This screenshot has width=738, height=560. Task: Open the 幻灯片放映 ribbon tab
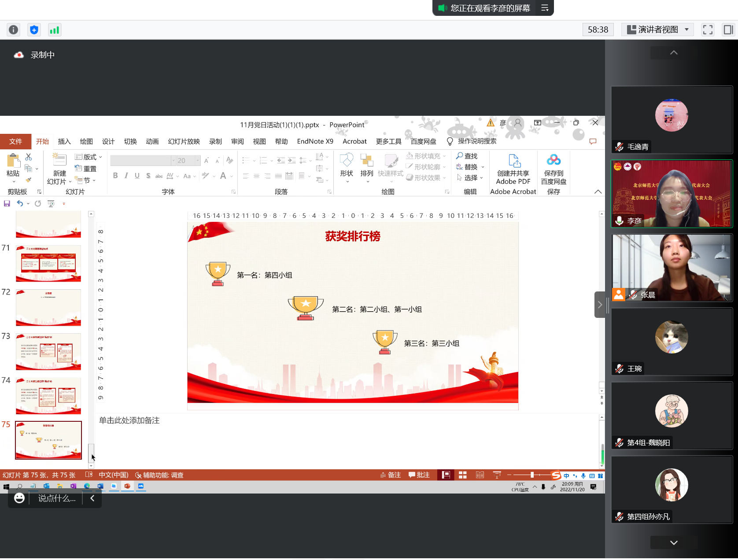[184, 141]
